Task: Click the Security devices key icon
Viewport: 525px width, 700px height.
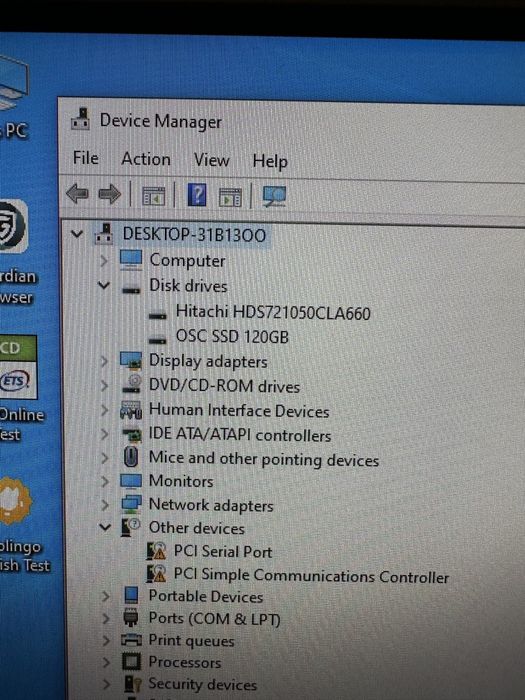Action: pos(133,683)
